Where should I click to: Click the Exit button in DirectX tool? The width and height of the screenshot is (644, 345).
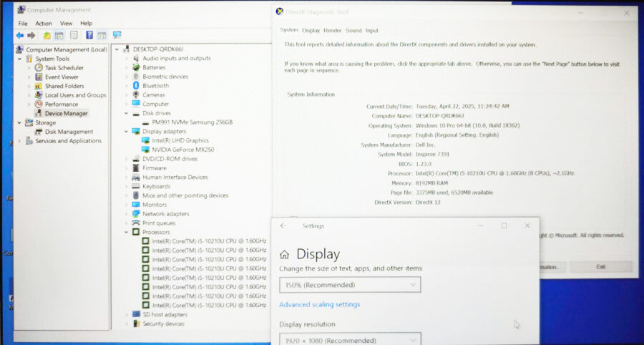600,266
